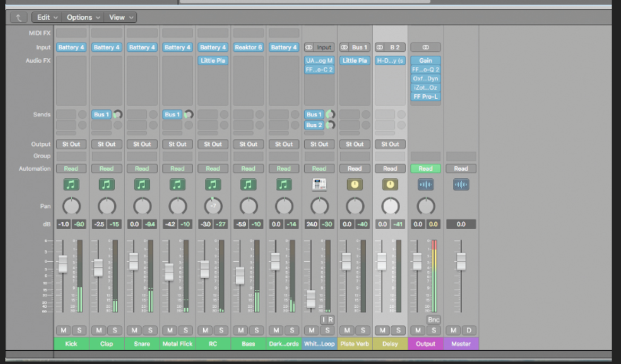Click the Whit Loop channel volume fader
621x364 pixels.
tap(311, 299)
